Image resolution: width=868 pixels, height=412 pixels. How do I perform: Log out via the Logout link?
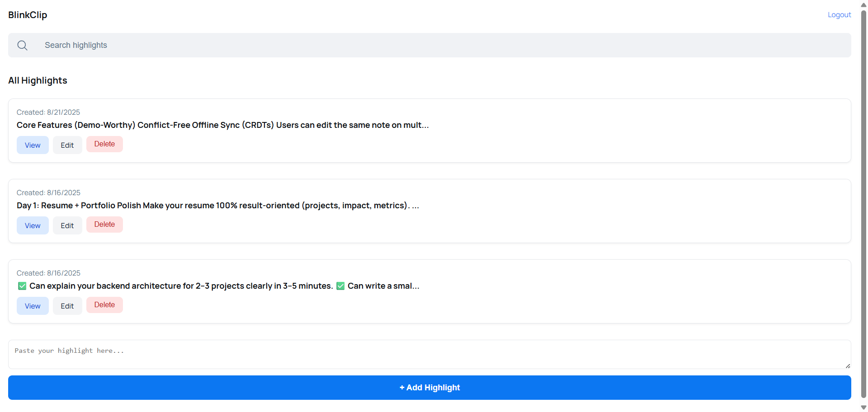click(x=839, y=15)
